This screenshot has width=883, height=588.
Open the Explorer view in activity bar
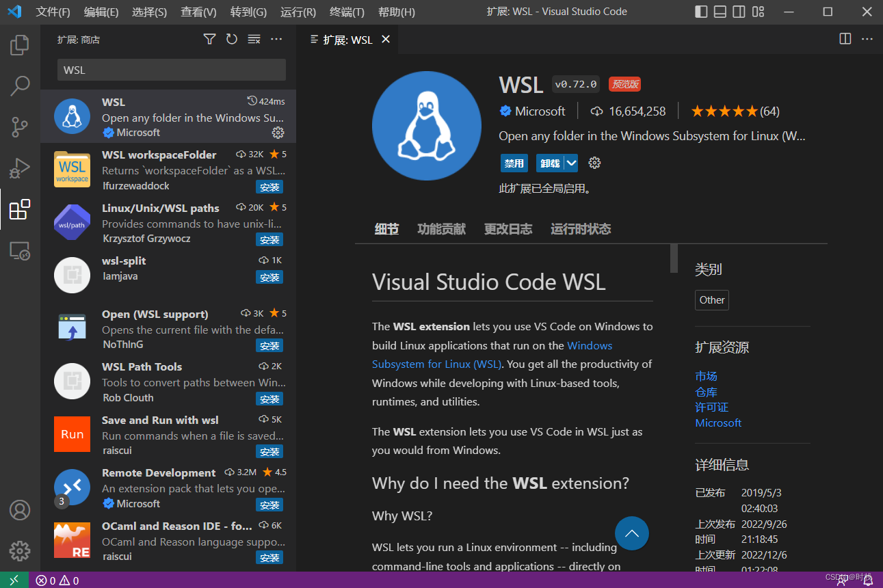tap(20, 45)
